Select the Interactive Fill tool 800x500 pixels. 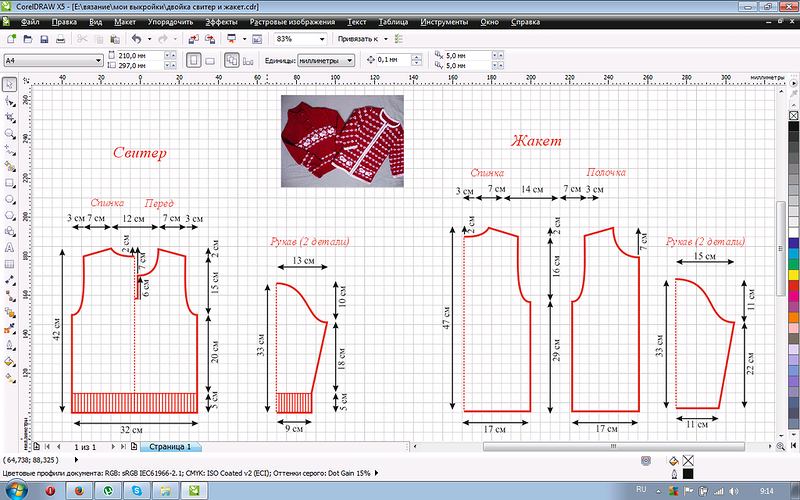(x=9, y=378)
